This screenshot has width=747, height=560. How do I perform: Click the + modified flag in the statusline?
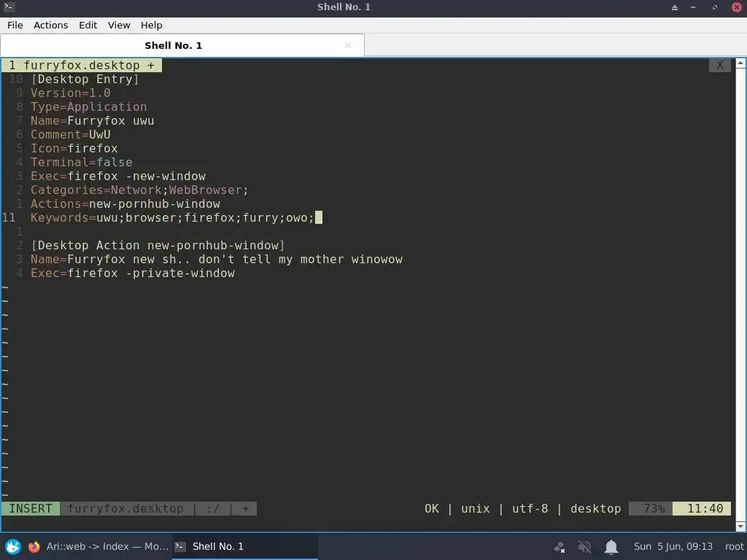click(x=245, y=508)
